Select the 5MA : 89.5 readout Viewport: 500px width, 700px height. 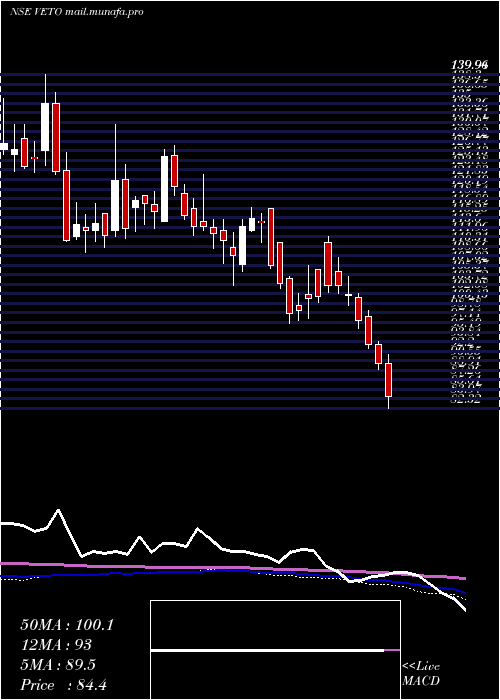(x=58, y=665)
